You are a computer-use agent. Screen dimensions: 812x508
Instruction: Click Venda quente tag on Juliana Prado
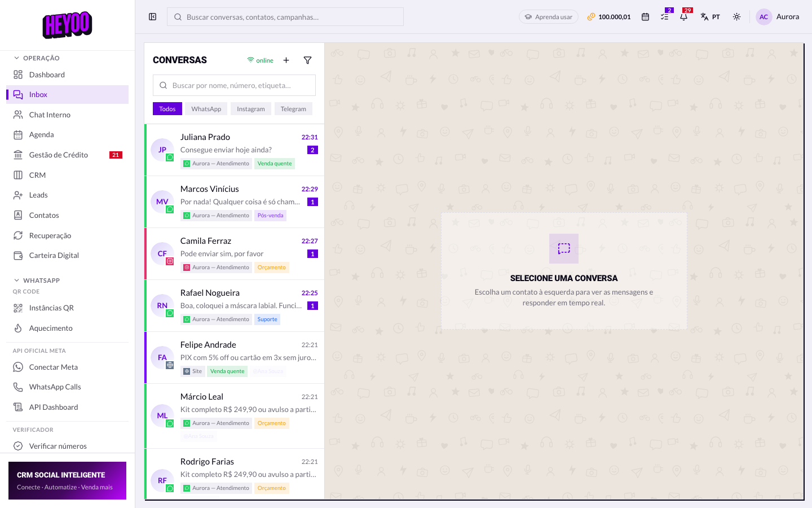click(275, 164)
